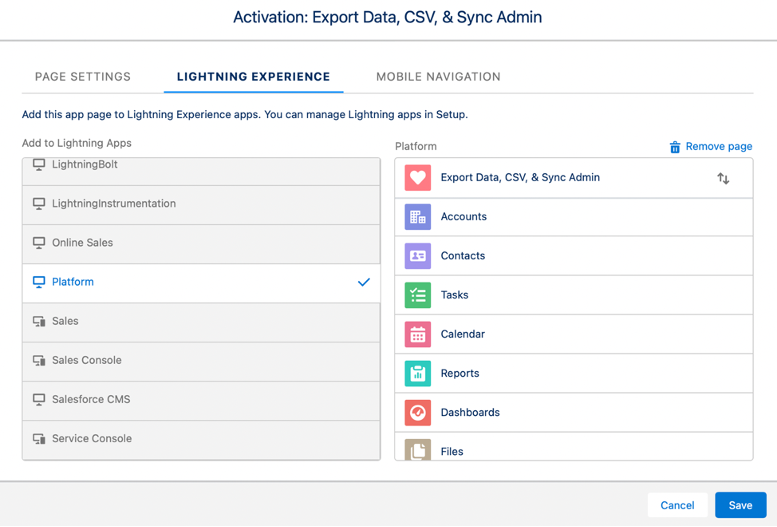Select LightningInstrumentation app in the list
This screenshot has height=527, width=777.
[113, 204]
